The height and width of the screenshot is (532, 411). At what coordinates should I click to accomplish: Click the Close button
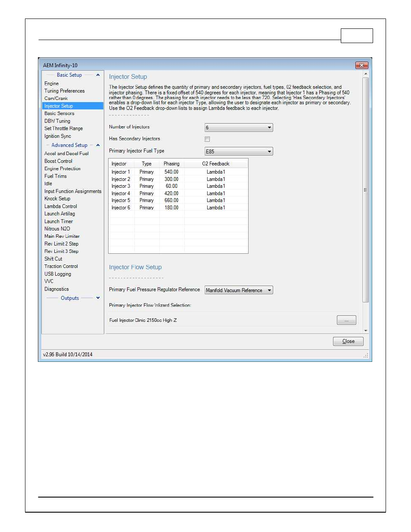(x=348, y=341)
